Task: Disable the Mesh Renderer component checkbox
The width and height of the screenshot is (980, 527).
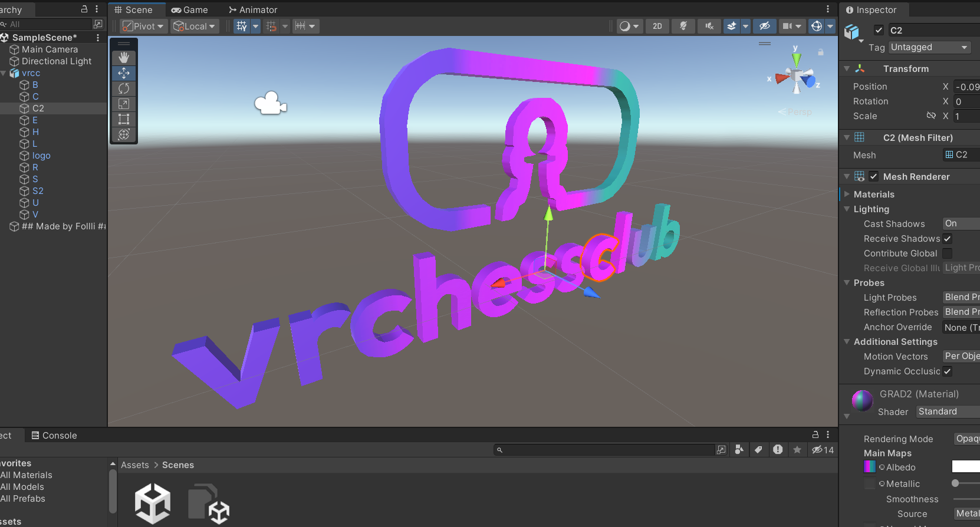Action: pos(874,176)
